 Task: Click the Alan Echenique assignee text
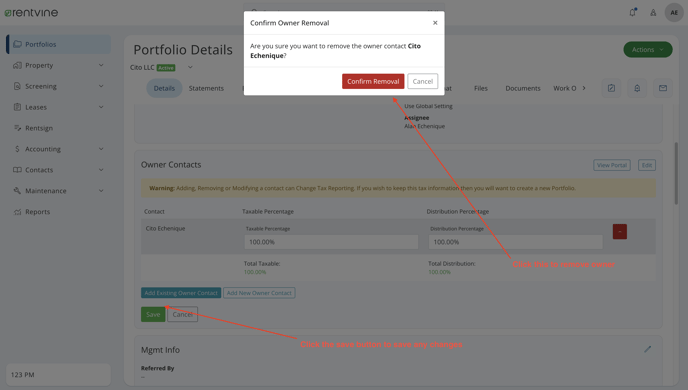pos(424,126)
